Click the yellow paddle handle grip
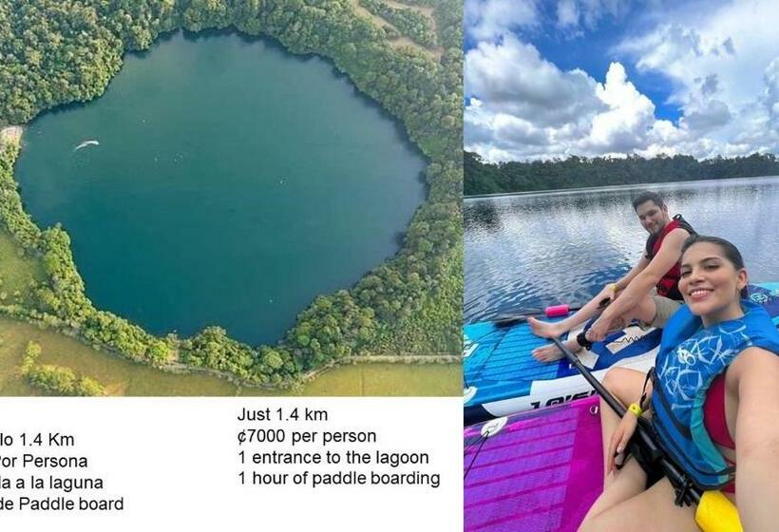 pos(718,512)
